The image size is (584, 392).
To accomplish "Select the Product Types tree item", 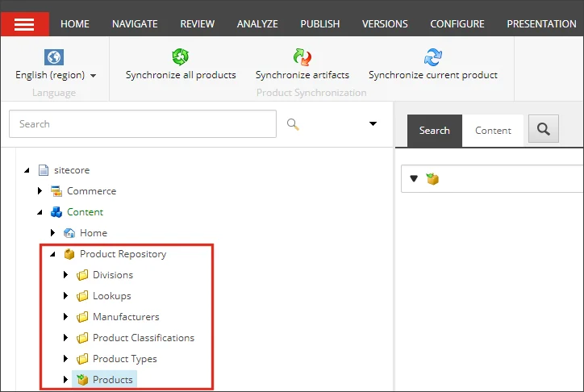I will click(125, 359).
